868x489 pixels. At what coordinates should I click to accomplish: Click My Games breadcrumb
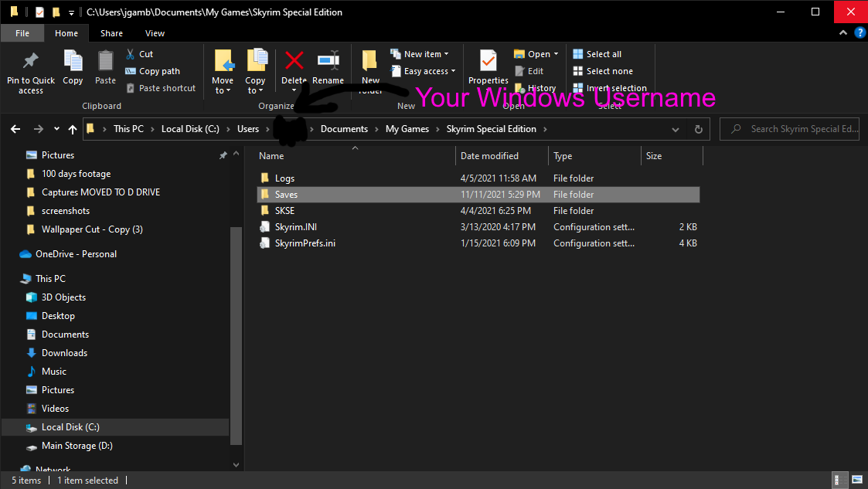coord(407,129)
